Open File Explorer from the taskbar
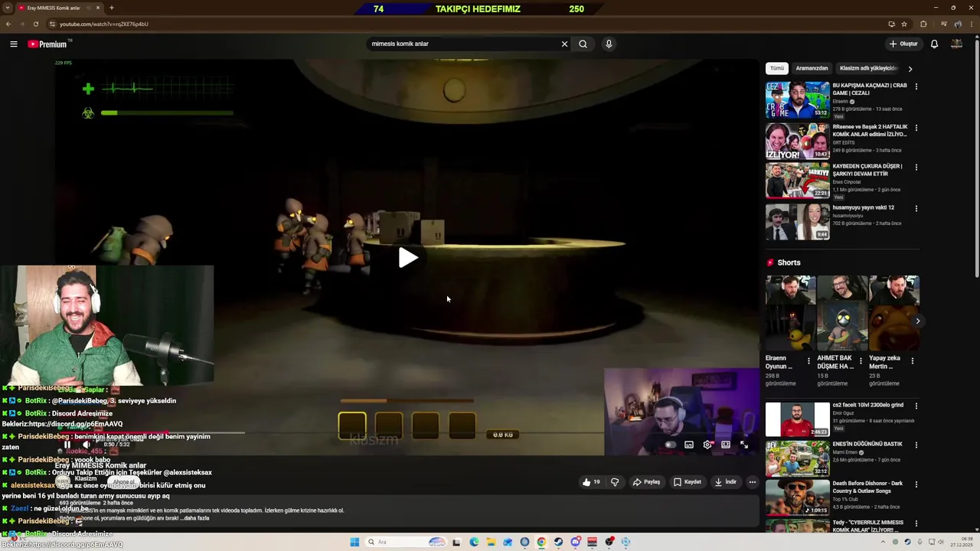 [491, 542]
